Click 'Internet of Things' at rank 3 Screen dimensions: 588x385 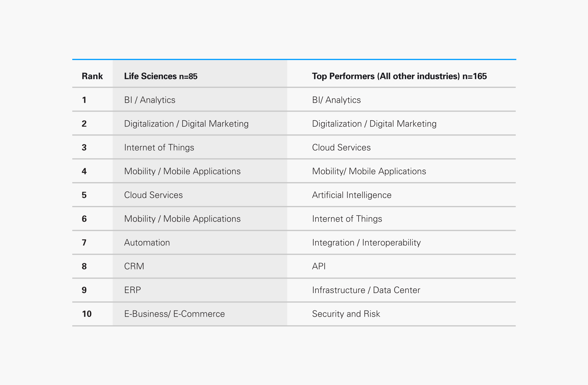click(159, 147)
